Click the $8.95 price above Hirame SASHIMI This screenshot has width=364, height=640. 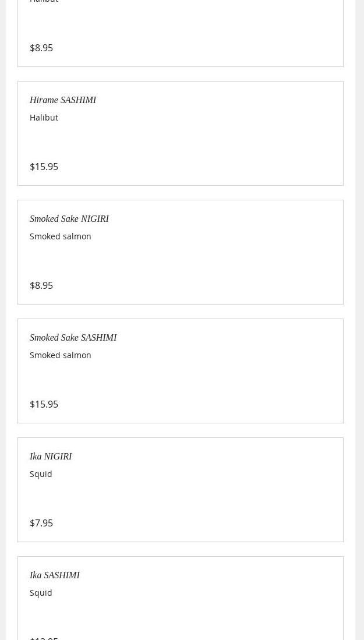coord(41,48)
